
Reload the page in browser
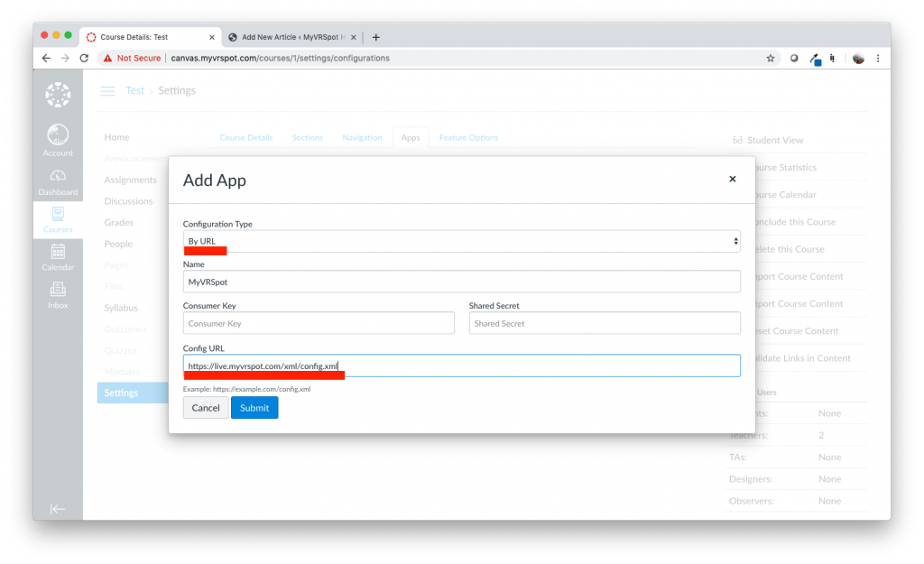[x=85, y=58]
